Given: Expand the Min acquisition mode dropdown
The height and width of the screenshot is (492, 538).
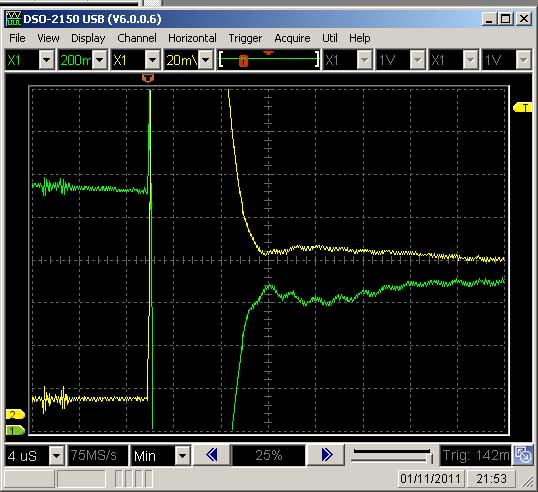Looking at the screenshot, I should (183, 456).
